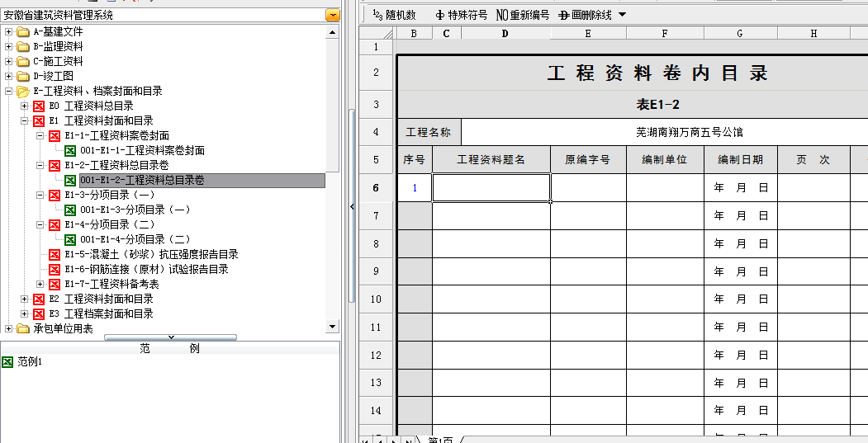This screenshot has height=443, width=868.
Task: Open the 安徽省建筑资料管理系统 combo box dropdown
Action: click(332, 15)
